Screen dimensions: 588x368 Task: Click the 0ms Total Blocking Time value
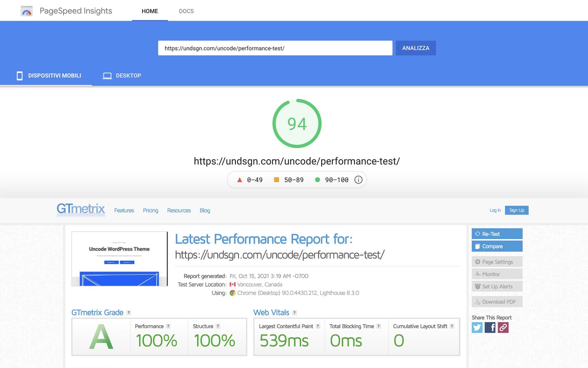346,341
